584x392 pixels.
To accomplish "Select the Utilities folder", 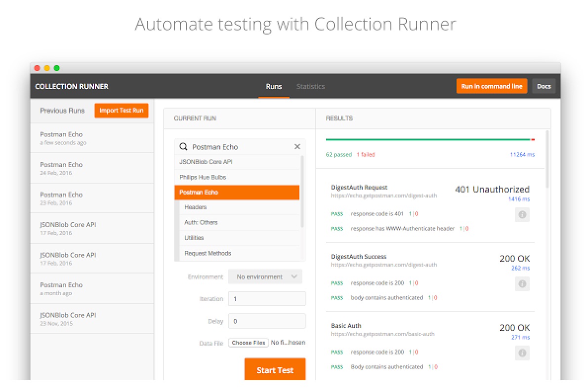I will pyautogui.click(x=239, y=238).
